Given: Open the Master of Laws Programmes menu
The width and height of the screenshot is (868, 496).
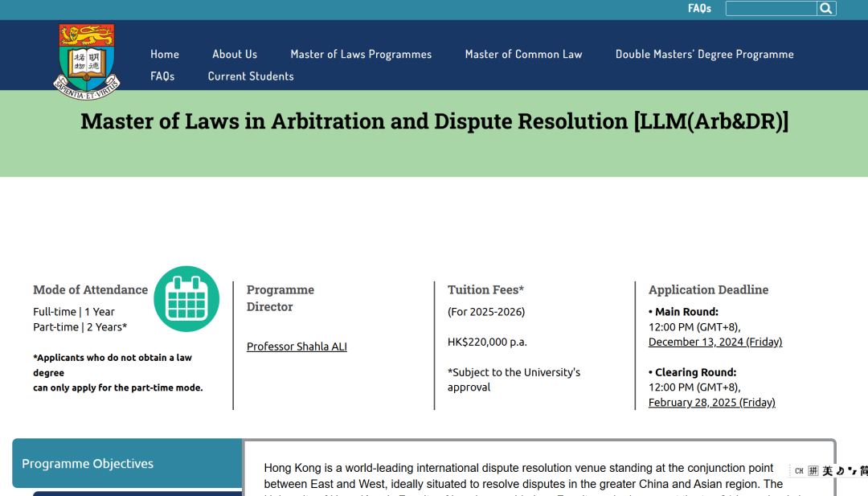Looking at the screenshot, I should click(x=361, y=55).
